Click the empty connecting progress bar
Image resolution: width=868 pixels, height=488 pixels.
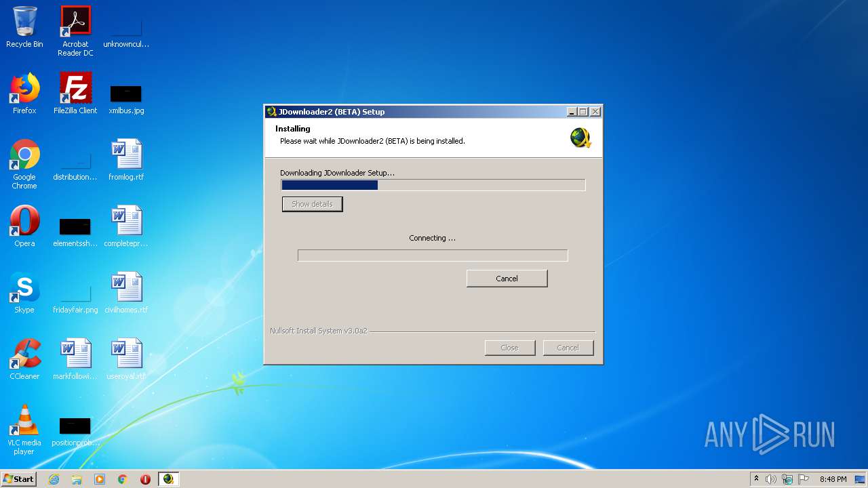[x=433, y=256]
